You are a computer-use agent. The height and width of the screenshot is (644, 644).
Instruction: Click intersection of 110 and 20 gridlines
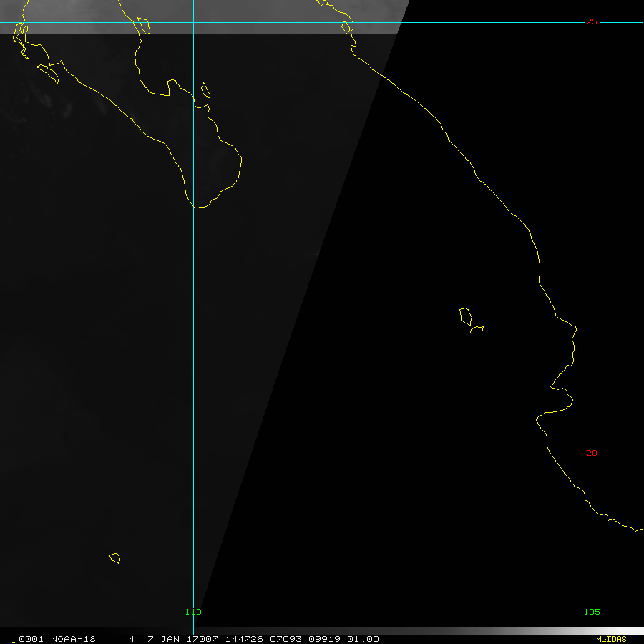coord(193,453)
